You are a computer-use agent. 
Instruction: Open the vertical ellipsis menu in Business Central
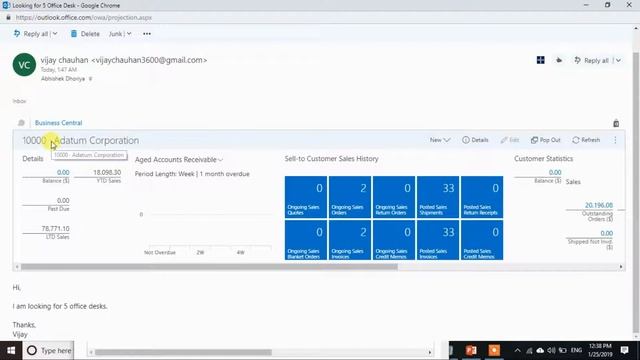(x=615, y=140)
